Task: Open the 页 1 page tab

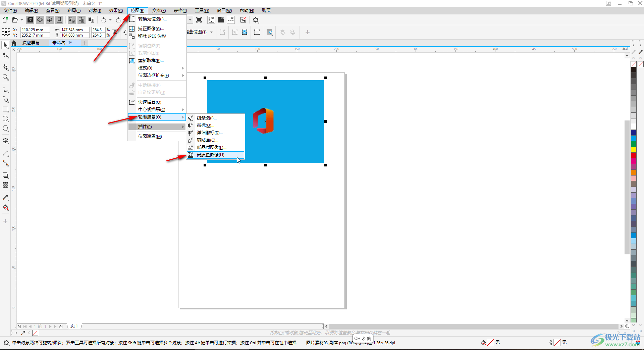Action: point(74,326)
